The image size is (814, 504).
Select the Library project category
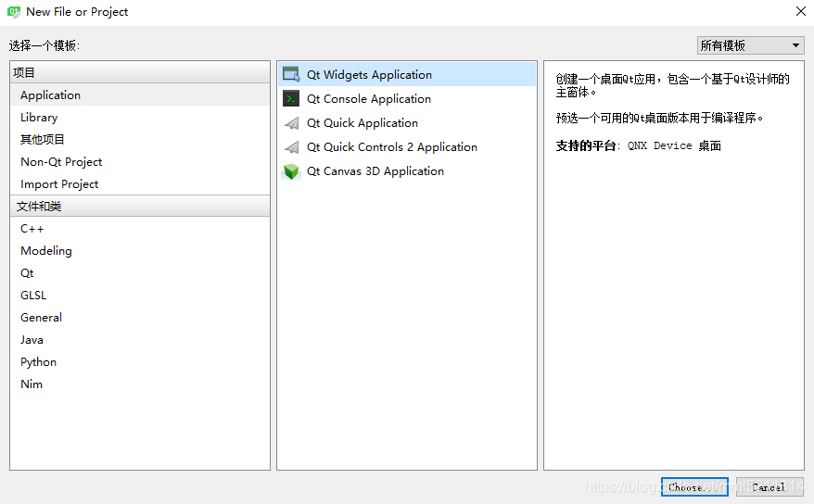point(140,117)
